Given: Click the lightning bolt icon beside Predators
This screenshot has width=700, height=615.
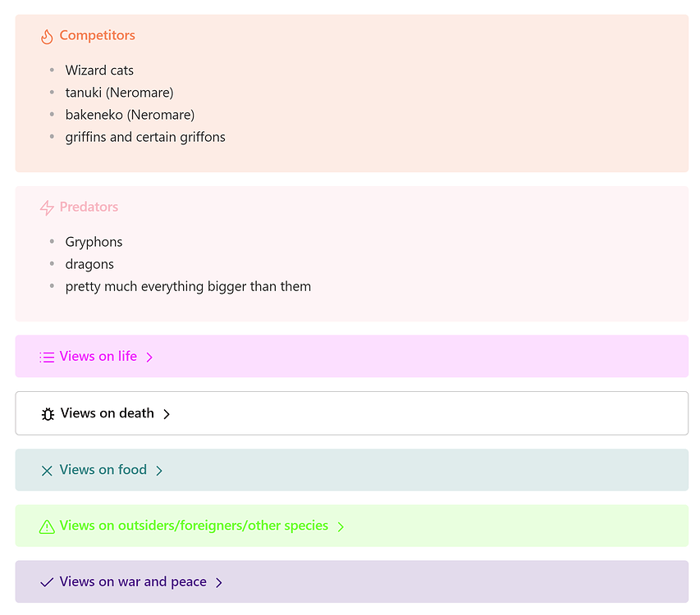Looking at the screenshot, I should pyautogui.click(x=47, y=207).
